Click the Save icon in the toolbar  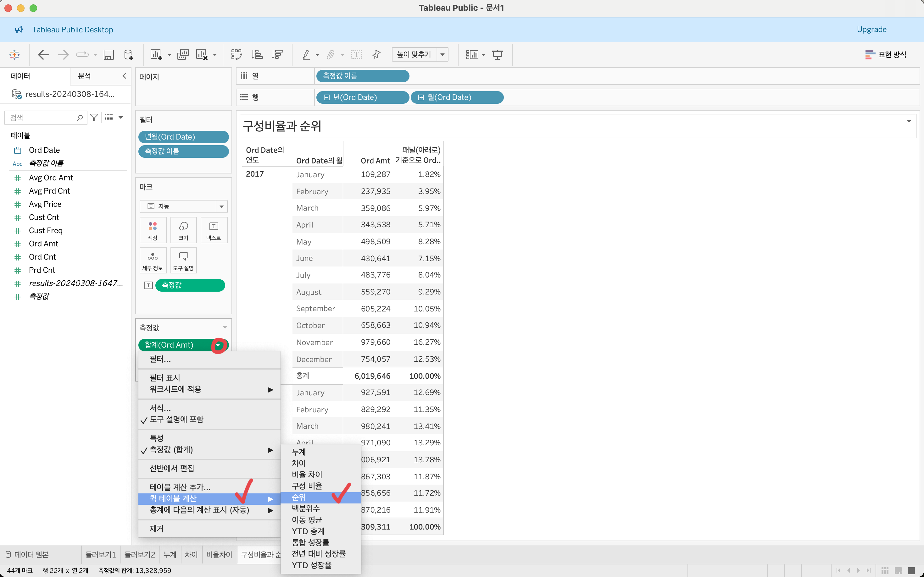click(109, 55)
